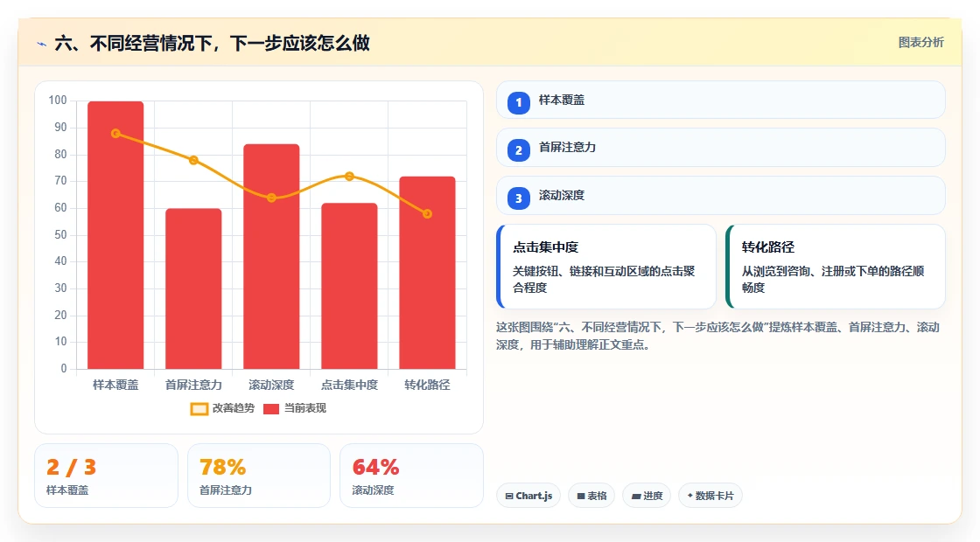Click the 78% 首屏注意力 stat card
This screenshot has width=980, height=542.
click(259, 476)
